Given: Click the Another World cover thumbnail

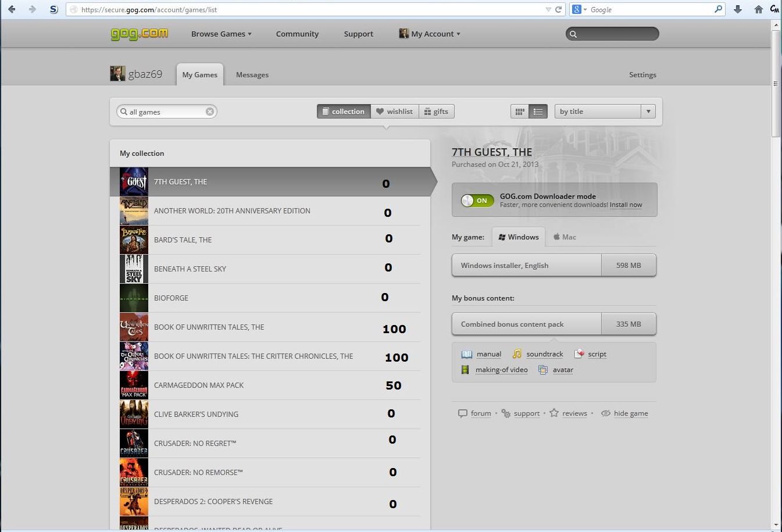Looking at the screenshot, I should [134, 211].
